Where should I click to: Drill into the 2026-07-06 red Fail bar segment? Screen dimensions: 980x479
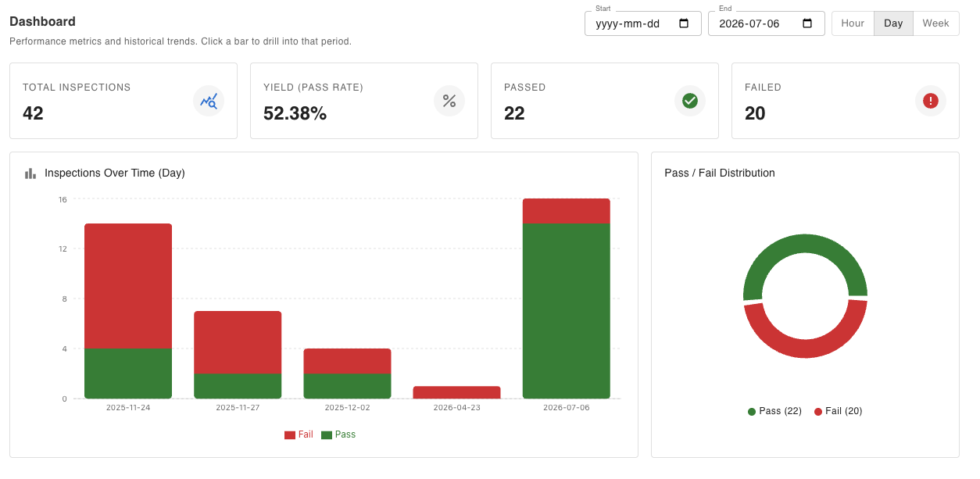pyautogui.click(x=567, y=211)
